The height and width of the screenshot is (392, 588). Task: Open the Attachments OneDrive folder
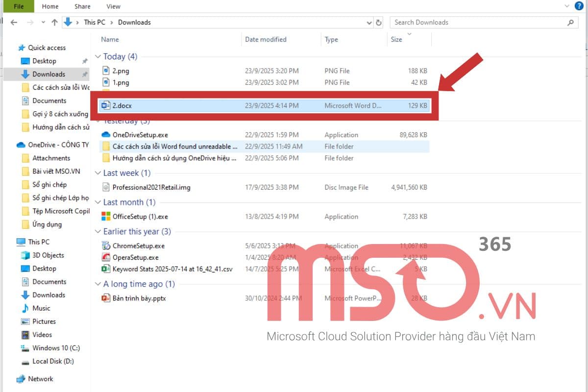point(51,158)
